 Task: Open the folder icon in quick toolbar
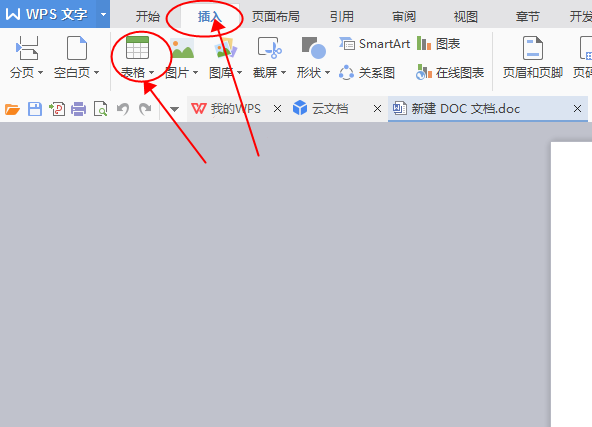point(12,109)
